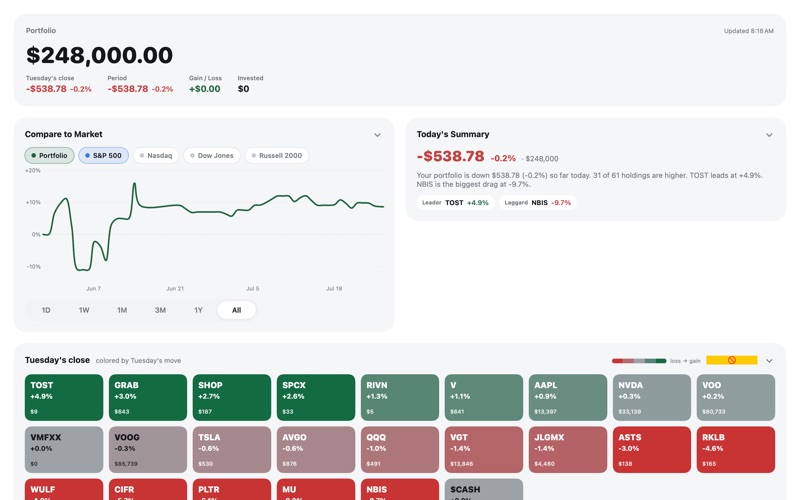
Task: Select the 1Y time range
Action: 198,310
